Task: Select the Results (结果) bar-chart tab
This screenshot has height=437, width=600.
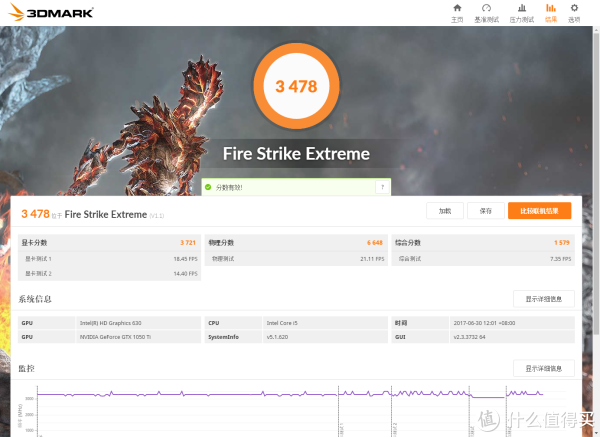Action: 551,13
